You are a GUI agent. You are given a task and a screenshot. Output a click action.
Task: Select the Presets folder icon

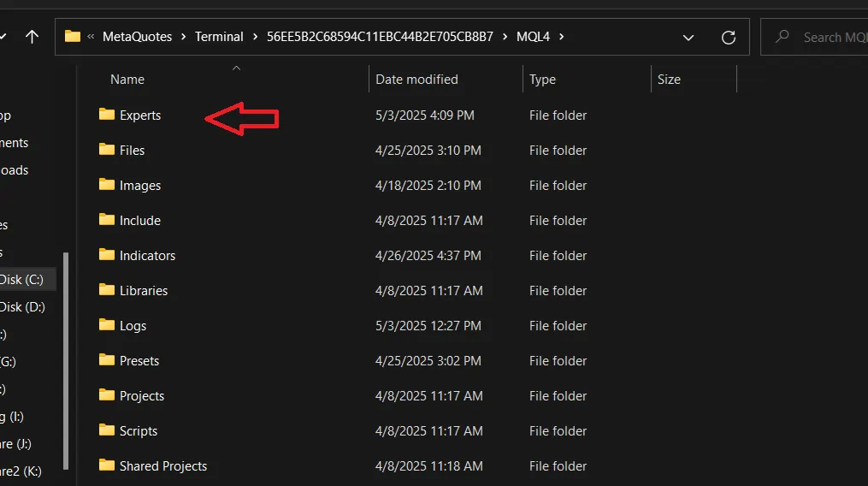click(x=107, y=359)
